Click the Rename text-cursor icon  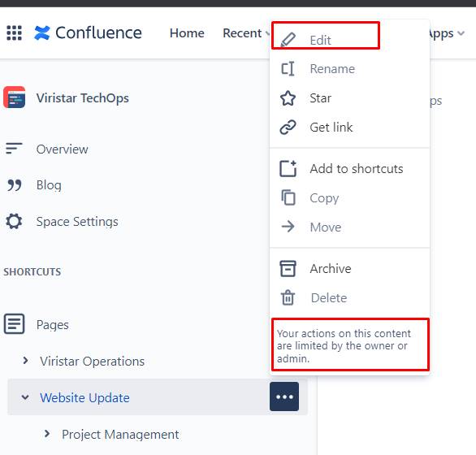(288, 68)
